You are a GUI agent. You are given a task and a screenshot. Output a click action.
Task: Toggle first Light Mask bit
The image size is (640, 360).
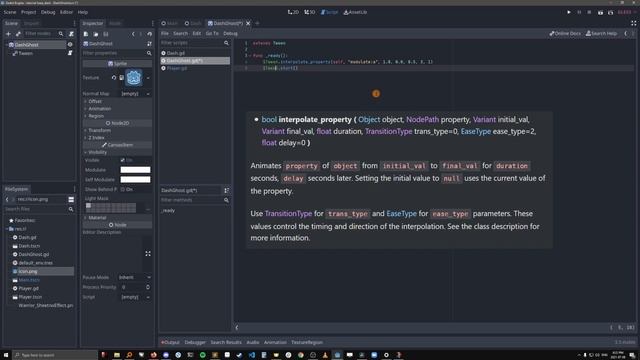[x=88, y=205]
